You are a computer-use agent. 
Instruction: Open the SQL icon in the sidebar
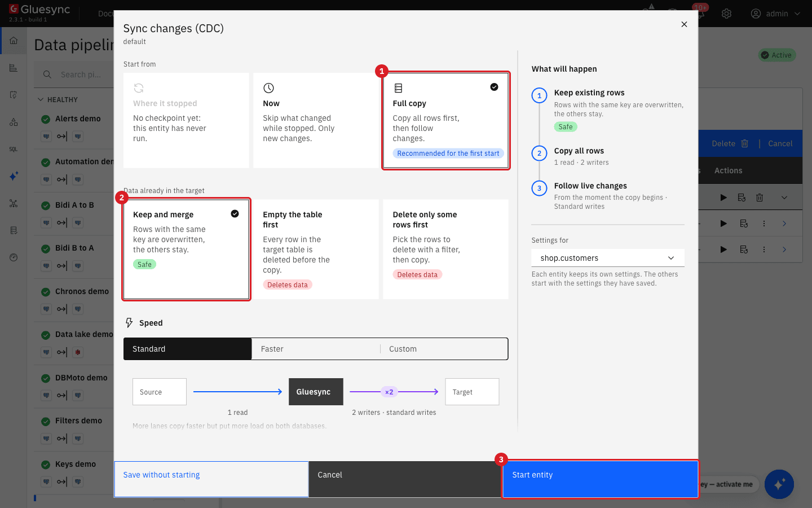[x=14, y=149]
